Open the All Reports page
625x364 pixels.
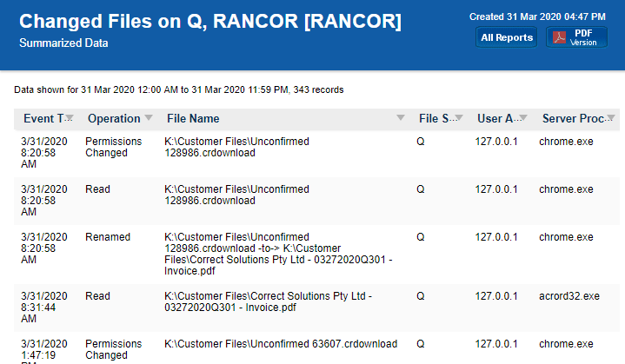point(507,37)
